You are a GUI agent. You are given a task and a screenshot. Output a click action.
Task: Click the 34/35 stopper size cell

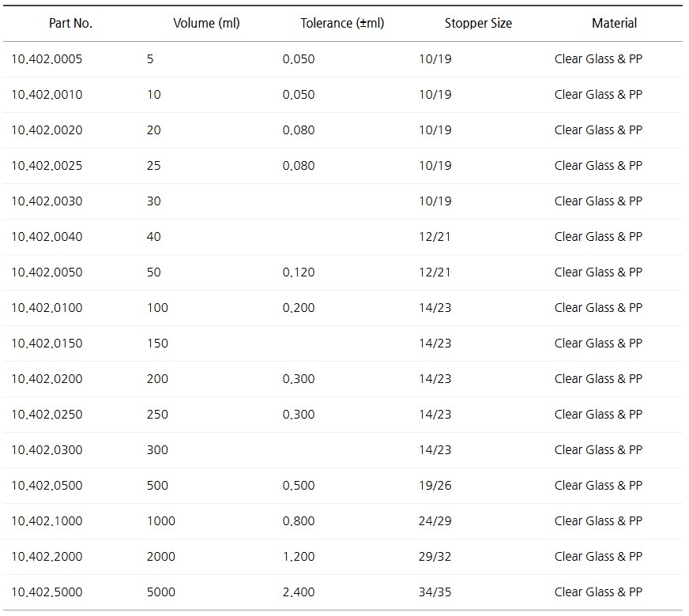tap(435, 592)
